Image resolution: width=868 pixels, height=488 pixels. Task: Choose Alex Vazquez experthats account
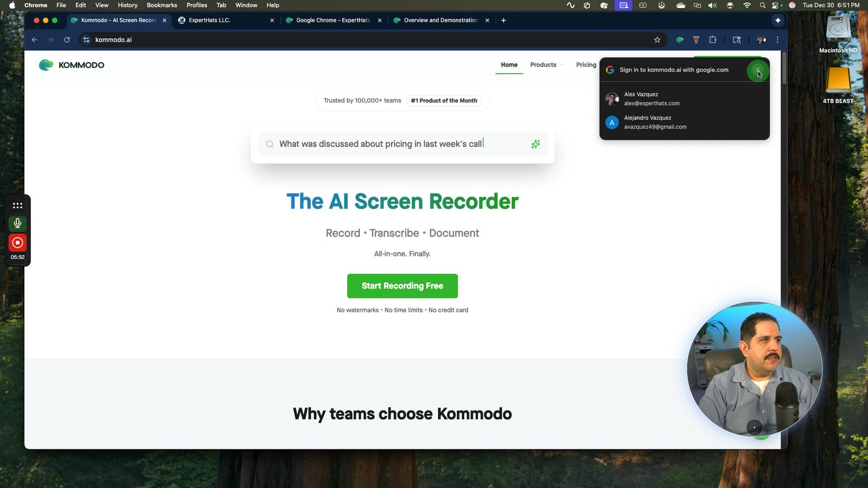(x=684, y=99)
